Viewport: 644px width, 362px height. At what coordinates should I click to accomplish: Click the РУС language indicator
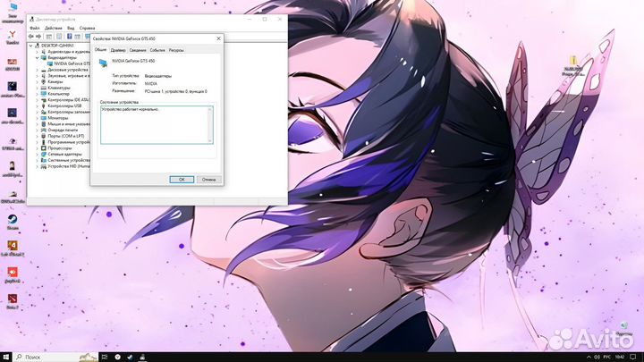(607, 357)
